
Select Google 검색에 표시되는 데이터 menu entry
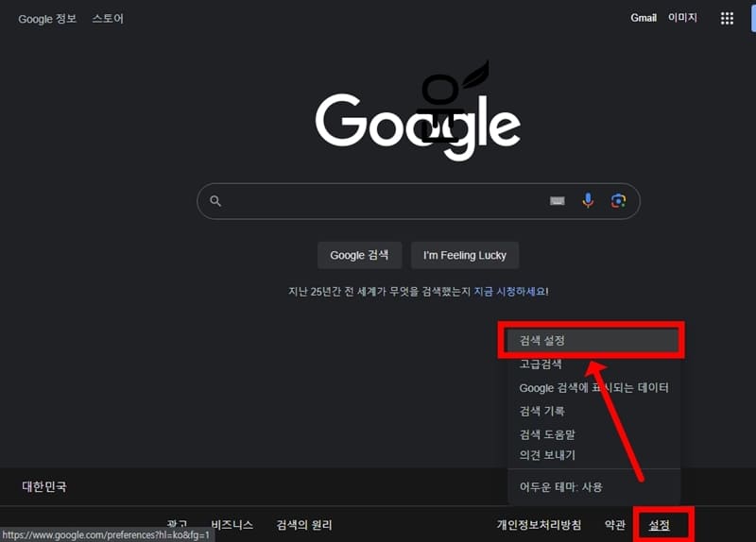point(593,388)
